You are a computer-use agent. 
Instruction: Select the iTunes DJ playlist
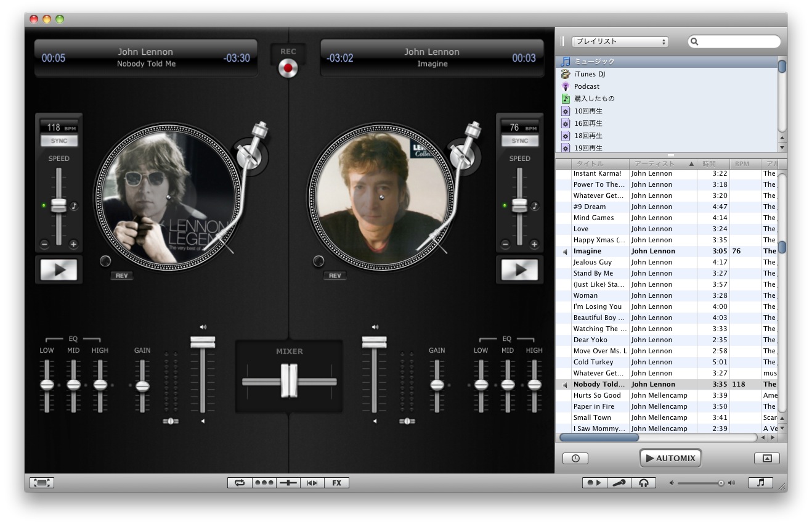coord(667,74)
